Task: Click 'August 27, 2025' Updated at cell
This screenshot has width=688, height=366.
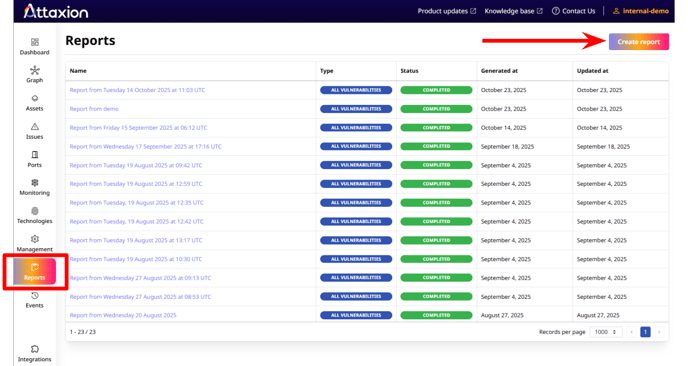Action: point(598,316)
